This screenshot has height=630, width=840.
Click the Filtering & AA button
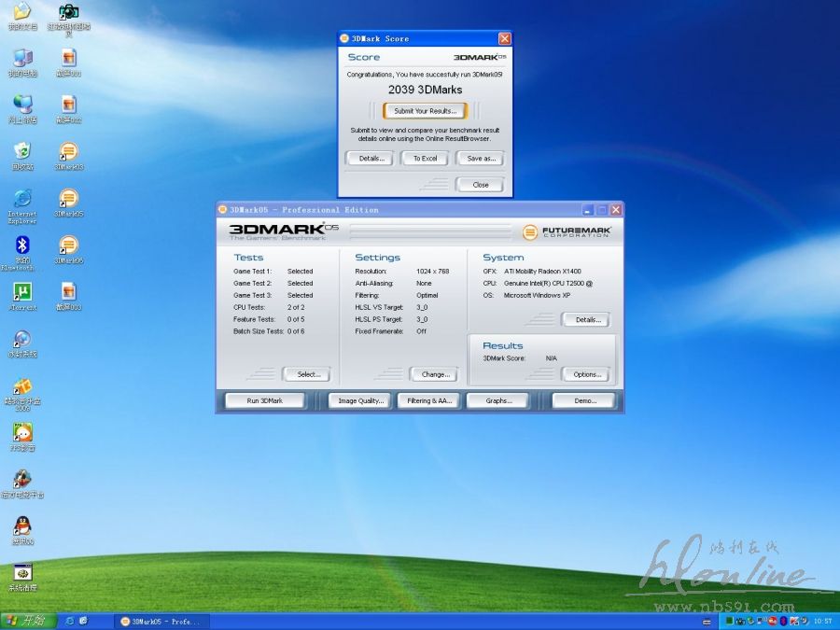[429, 400]
